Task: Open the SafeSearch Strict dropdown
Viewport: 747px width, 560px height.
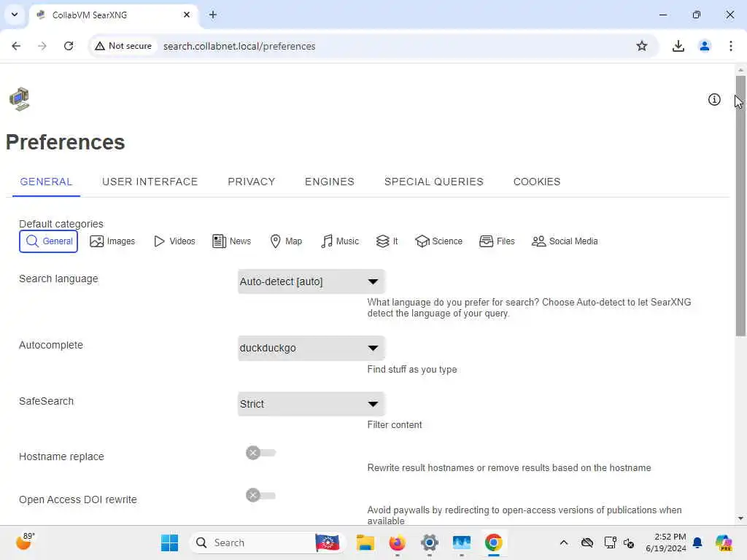Action: point(311,404)
